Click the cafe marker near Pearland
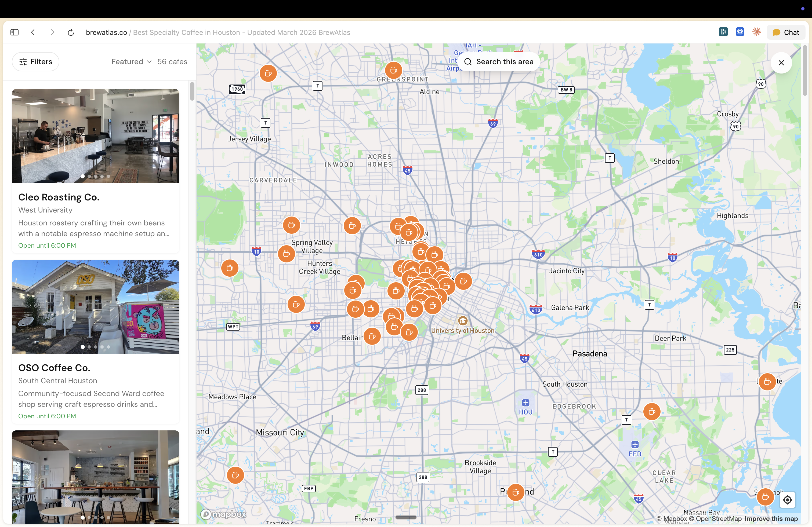 coord(516,492)
